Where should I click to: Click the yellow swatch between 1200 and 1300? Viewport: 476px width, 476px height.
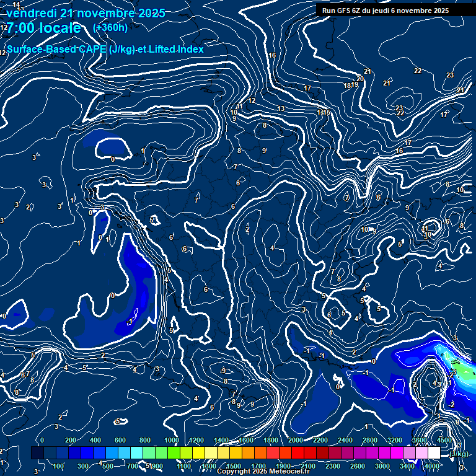pyautogui.click(x=198, y=453)
